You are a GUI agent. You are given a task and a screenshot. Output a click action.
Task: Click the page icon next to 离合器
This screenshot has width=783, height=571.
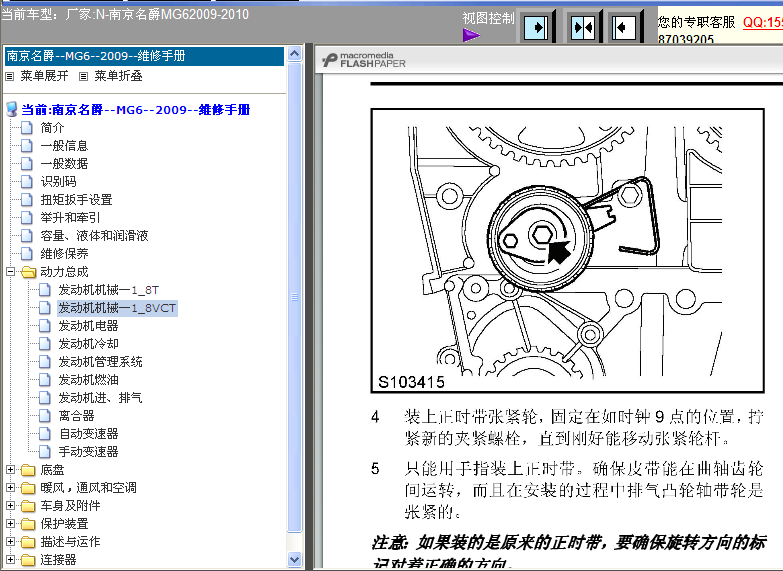[x=44, y=416]
